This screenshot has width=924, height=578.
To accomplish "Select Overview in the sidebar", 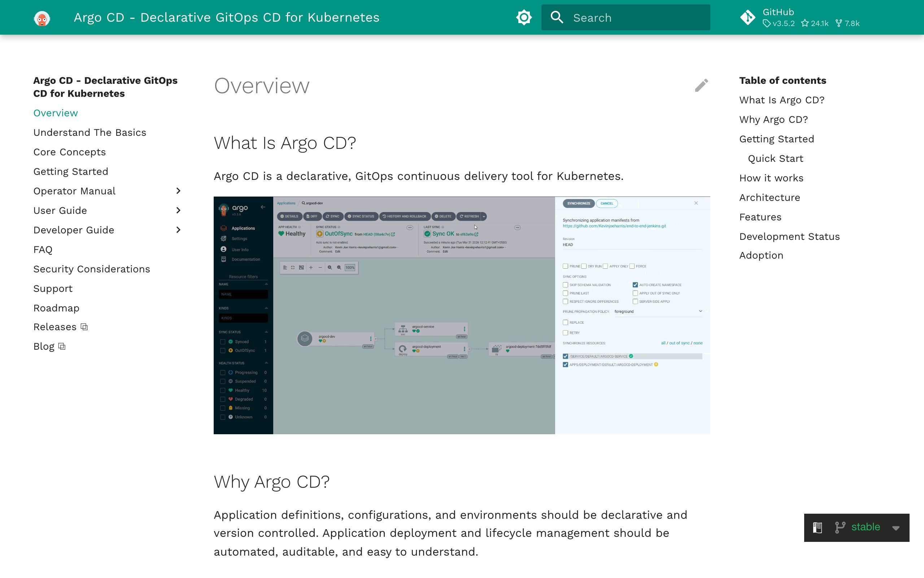I will point(55,113).
